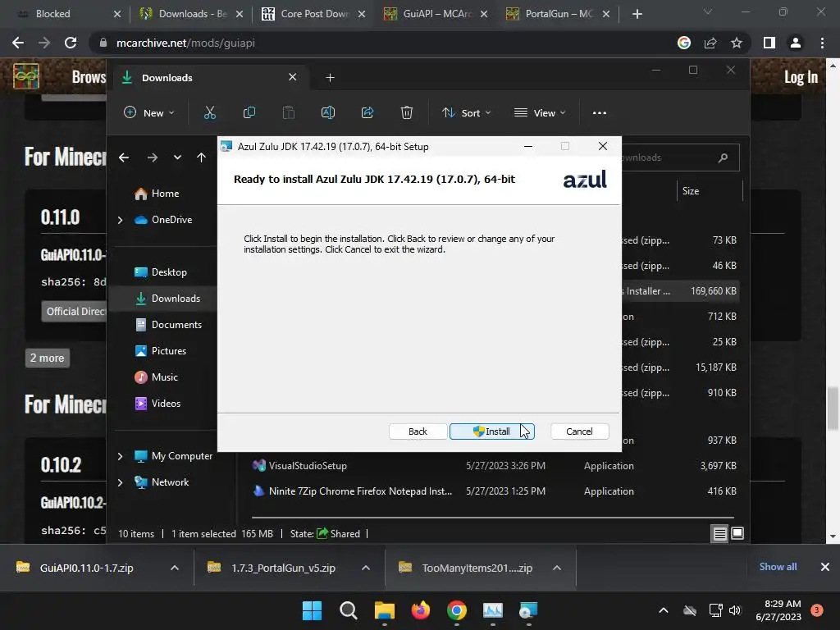Open options chevron for GuiAPI0.11.0-1.7.zip download
The image size is (840, 630).
175,568
